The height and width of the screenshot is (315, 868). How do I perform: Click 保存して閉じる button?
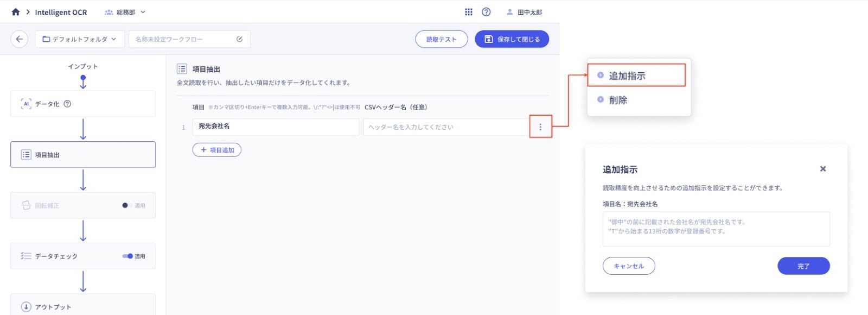(x=512, y=39)
